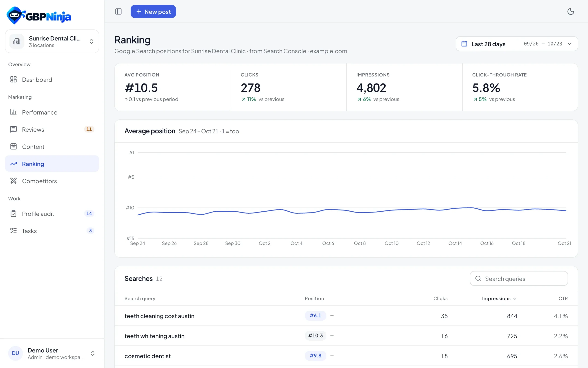Sort by Position column header

[x=314, y=298]
